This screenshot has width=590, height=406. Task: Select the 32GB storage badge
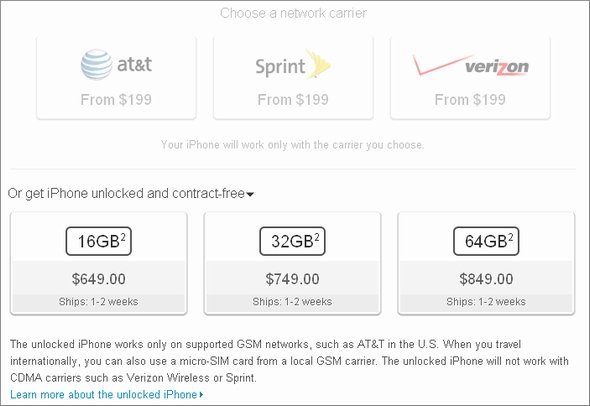coord(292,241)
